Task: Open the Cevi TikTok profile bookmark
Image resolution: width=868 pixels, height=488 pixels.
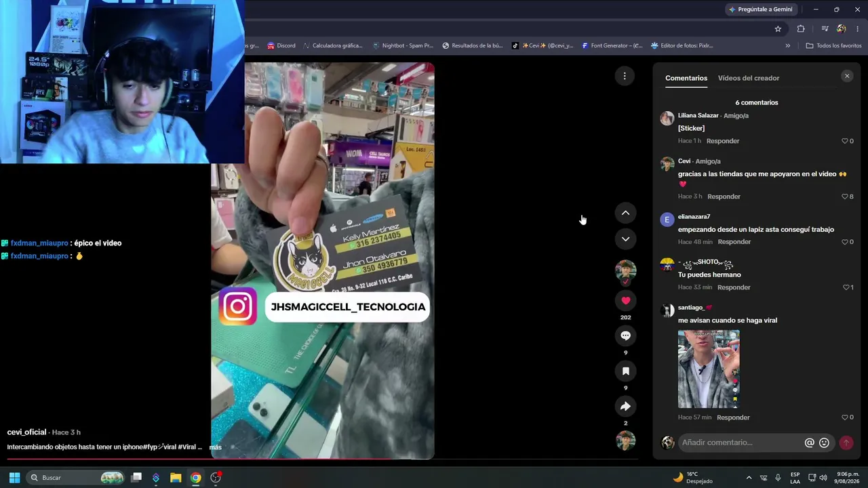Action: coord(542,46)
